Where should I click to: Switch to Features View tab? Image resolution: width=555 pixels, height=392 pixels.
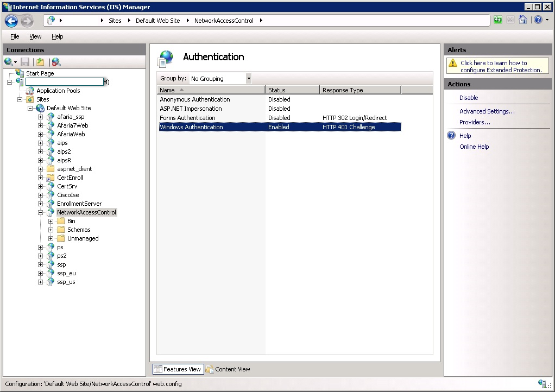tap(178, 369)
